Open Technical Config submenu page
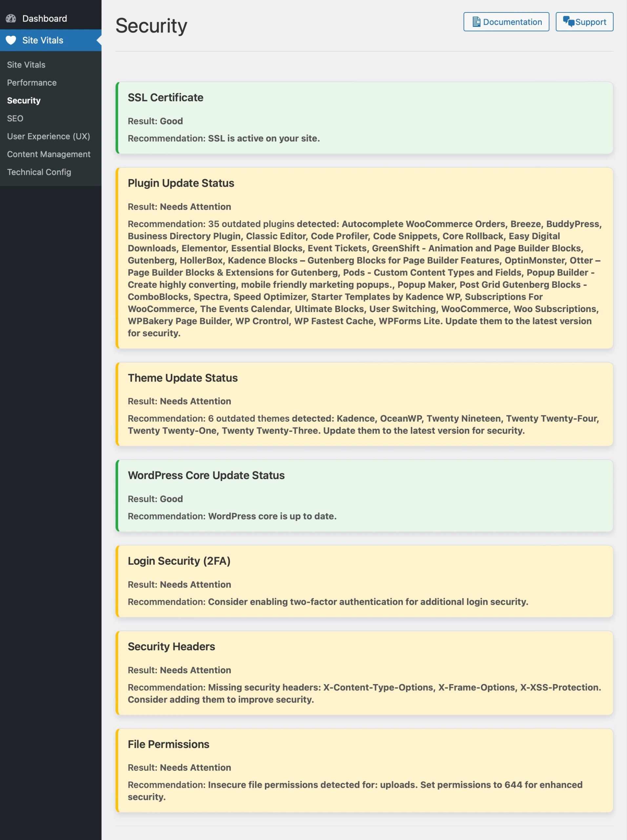 point(39,172)
